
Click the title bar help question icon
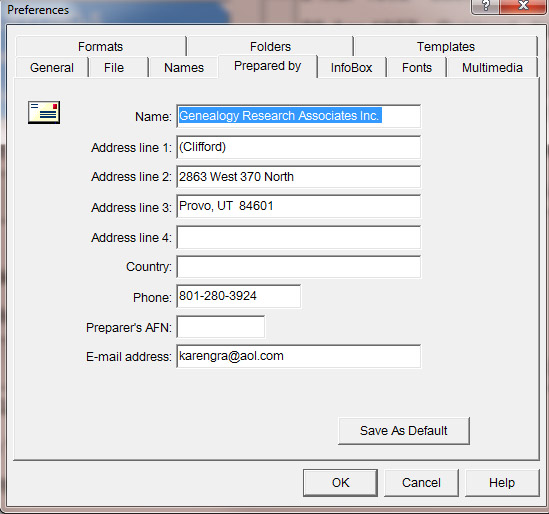(x=486, y=6)
